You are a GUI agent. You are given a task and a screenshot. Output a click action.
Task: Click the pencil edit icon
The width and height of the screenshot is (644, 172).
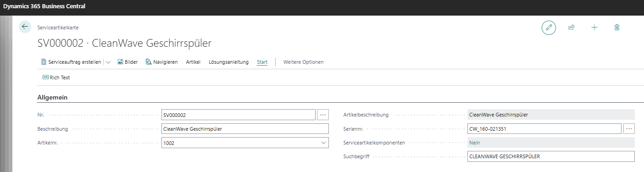click(549, 28)
